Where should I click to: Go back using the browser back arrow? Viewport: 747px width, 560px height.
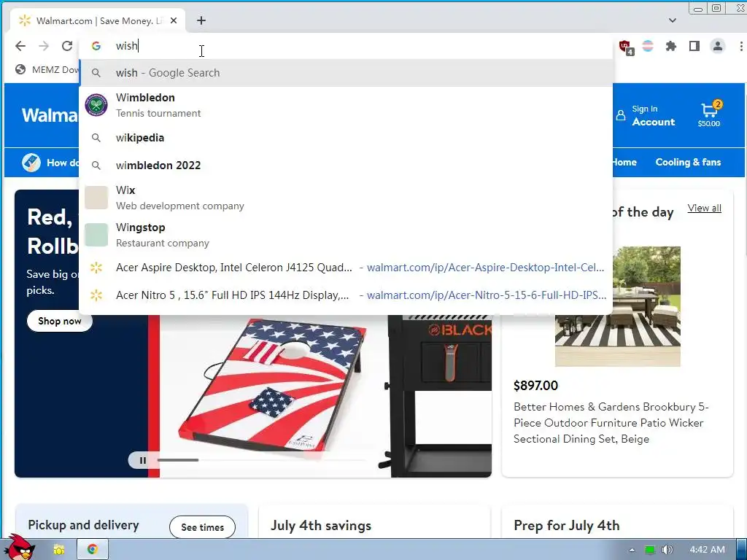20,46
